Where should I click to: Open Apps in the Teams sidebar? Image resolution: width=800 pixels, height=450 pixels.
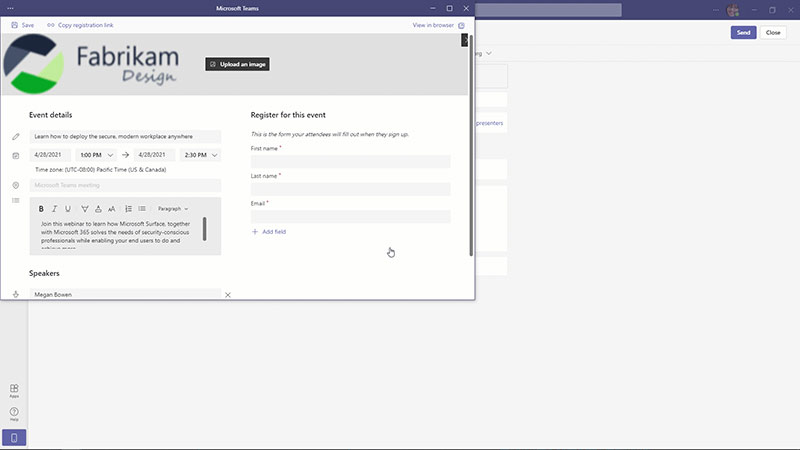click(14, 390)
